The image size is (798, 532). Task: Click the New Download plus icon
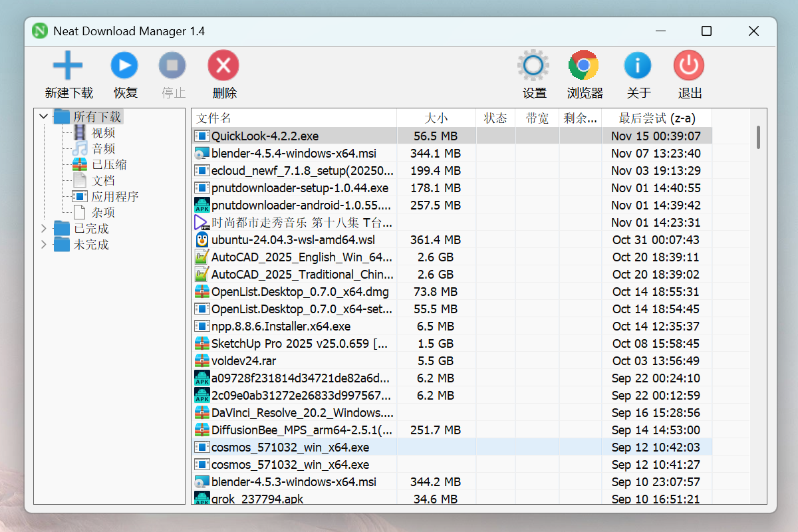coord(68,66)
